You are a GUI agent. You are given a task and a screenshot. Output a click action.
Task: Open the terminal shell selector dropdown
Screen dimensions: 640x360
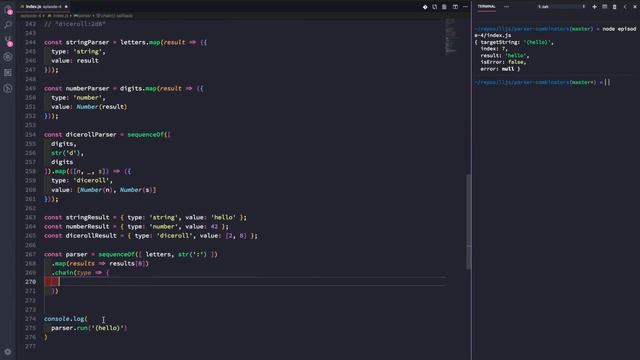coord(561,7)
